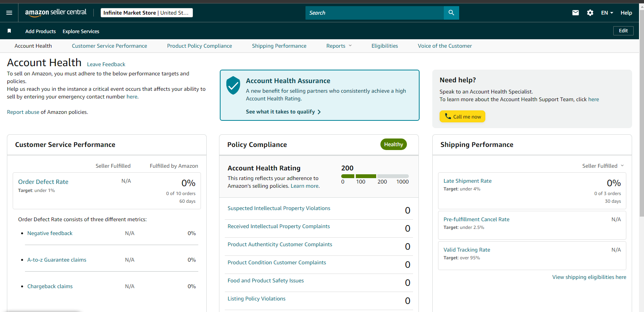The height and width of the screenshot is (312, 644).
Task: Open the messages envelope icon
Action: pos(575,13)
